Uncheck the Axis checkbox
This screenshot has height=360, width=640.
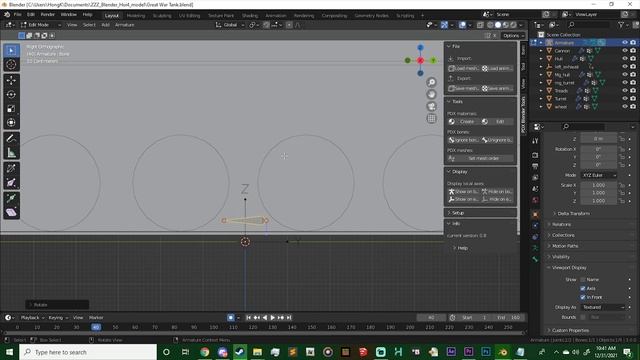pyautogui.click(x=583, y=289)
